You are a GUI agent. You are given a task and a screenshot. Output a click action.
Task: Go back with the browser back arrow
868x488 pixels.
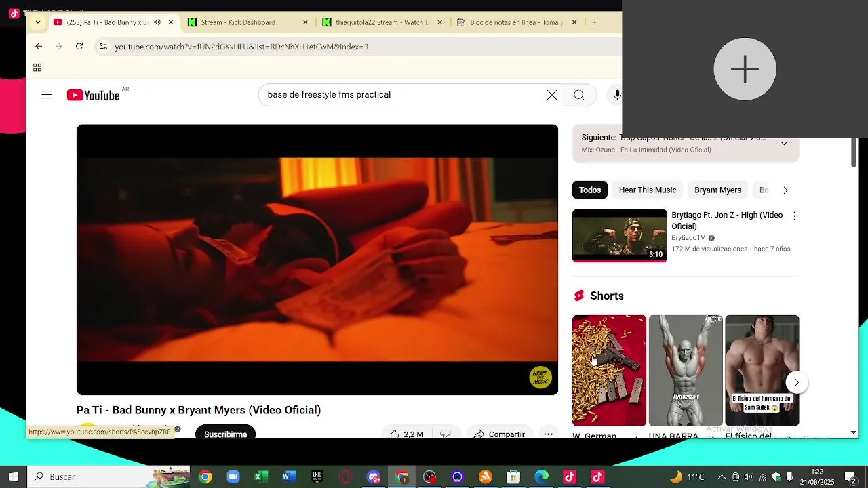pos(39,47)
